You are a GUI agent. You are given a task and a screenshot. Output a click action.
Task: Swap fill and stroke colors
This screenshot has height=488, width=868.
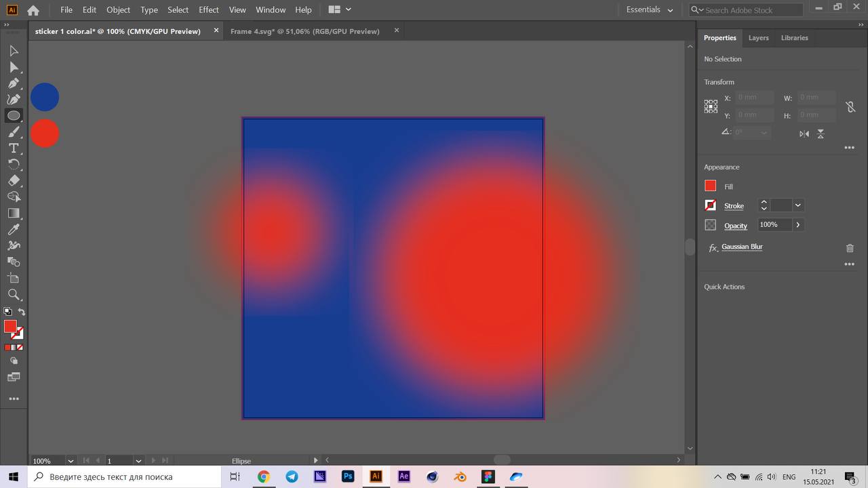22,312
